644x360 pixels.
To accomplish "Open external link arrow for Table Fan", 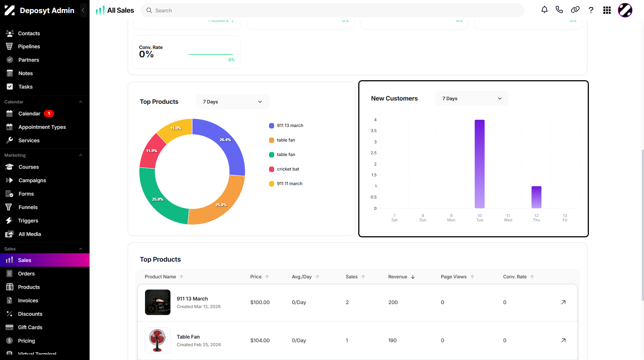I will (563, 340).
